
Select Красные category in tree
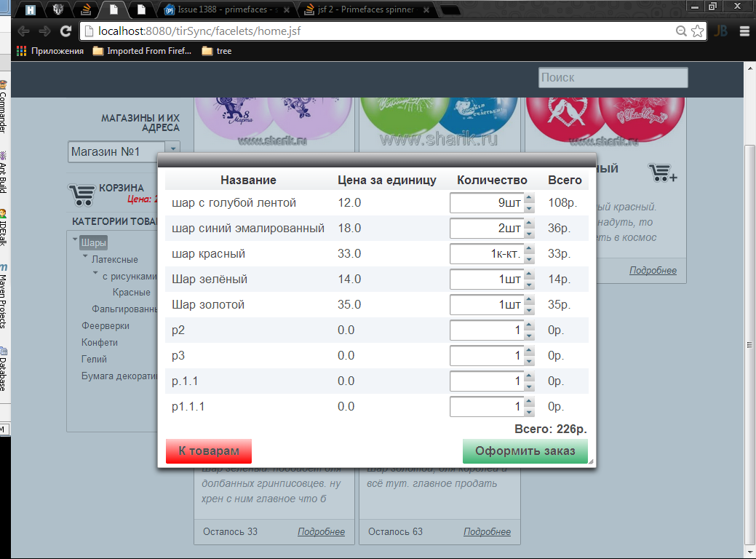pos(131,293)
